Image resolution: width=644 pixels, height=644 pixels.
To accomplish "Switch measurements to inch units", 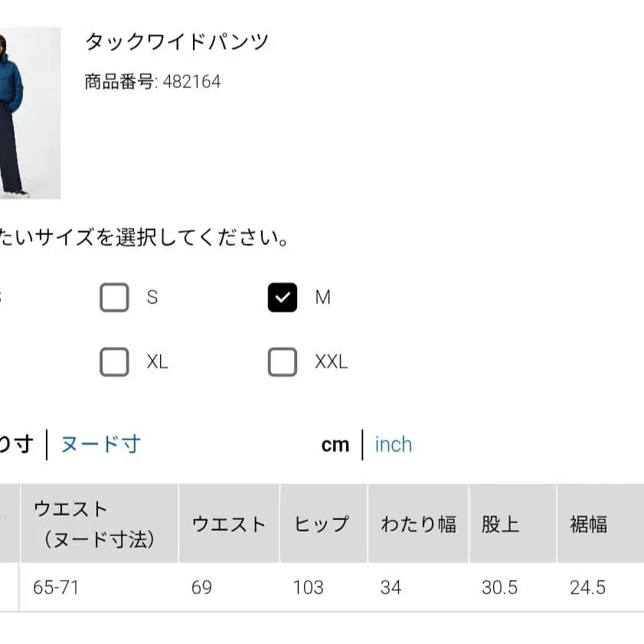I will pos(393,444).
